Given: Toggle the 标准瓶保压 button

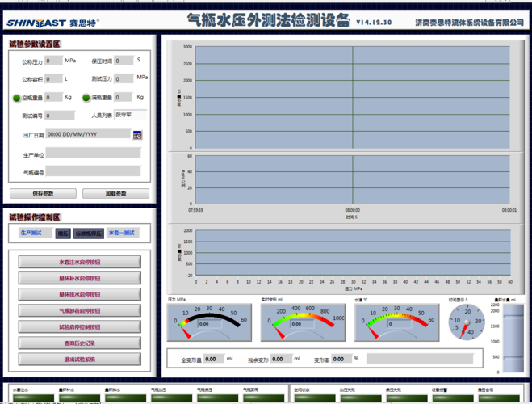Looking at the screenshot, I should (x=89, y=234).
